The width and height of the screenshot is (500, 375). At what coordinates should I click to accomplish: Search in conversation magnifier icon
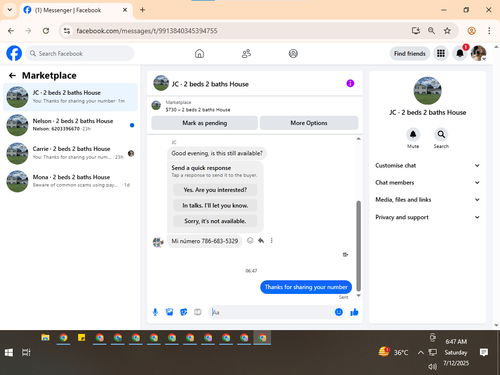tap(441, 134)
